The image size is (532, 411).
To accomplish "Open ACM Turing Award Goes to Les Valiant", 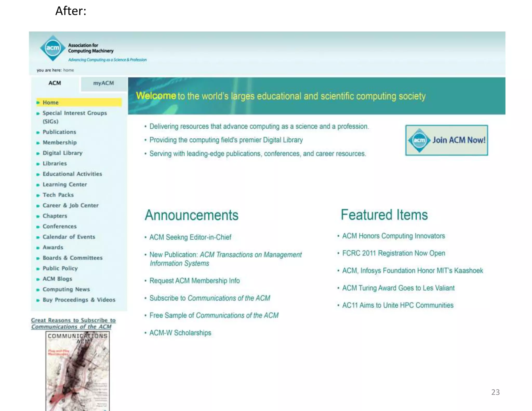I will [x=398, y=288].
